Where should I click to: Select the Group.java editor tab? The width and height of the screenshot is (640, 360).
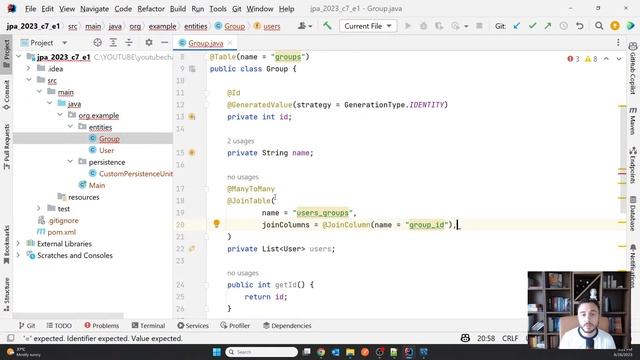pyautogui.click(x=206, y=43)
